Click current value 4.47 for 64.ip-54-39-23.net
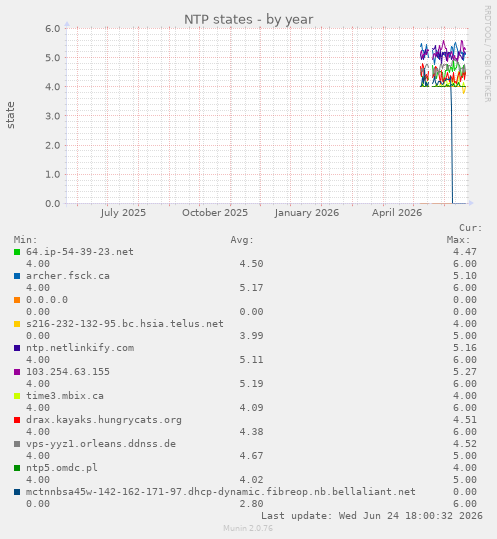 coord(465,252)
